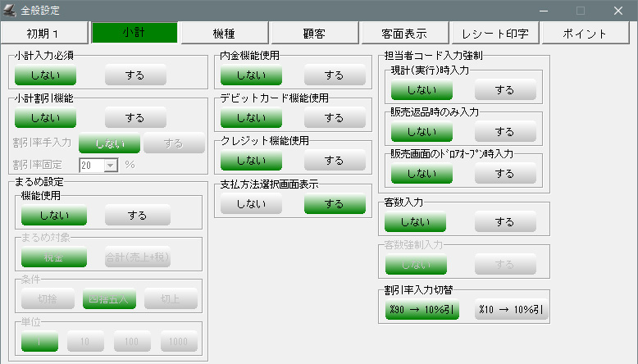Open the 割引率固定 percentage dropdown
Screen dimensions: 638x364
tap(110, 165)
